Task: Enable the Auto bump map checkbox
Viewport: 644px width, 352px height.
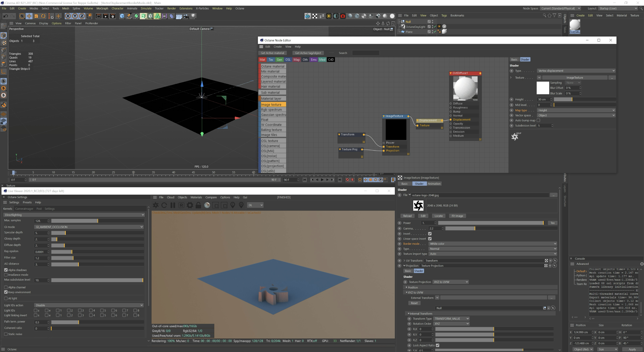Action: coord(538,120)
